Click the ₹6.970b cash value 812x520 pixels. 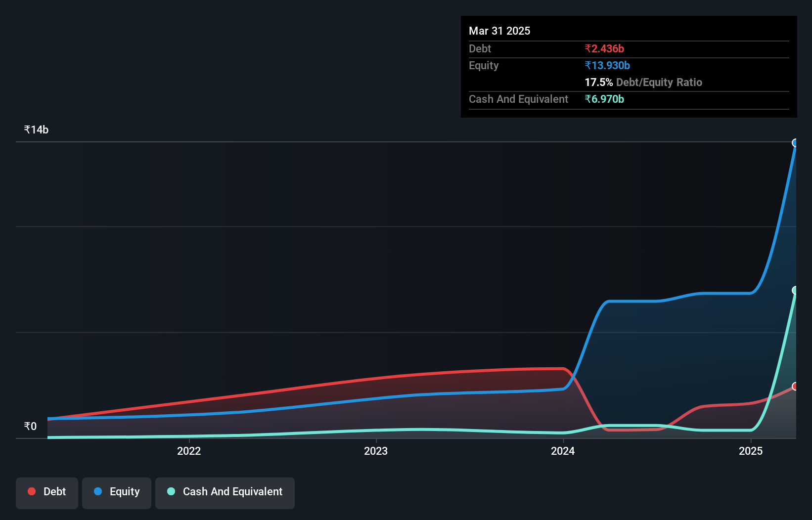[x=604, y=99]
